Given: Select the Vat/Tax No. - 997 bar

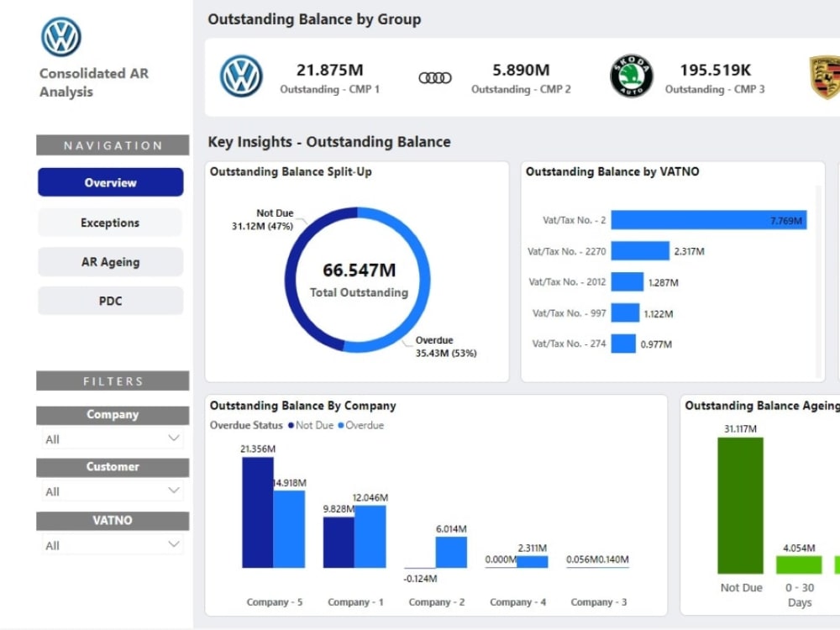Looking at the screenshot, I should point(625,312).
